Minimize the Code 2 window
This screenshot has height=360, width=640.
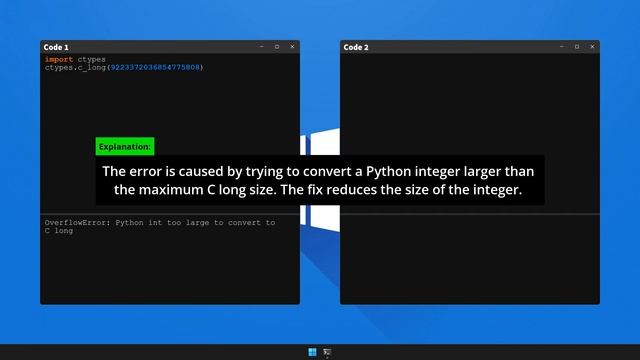pyautogui.click(x=562, y=47)
